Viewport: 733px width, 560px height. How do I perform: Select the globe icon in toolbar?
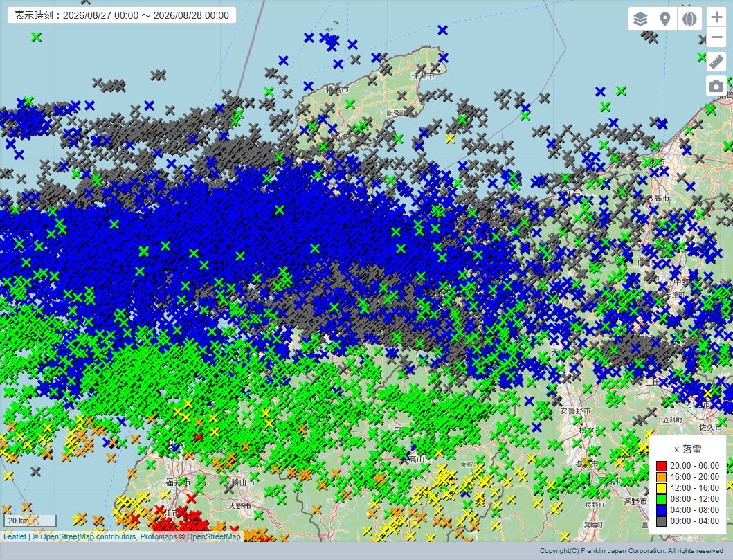tap(689, 19)
